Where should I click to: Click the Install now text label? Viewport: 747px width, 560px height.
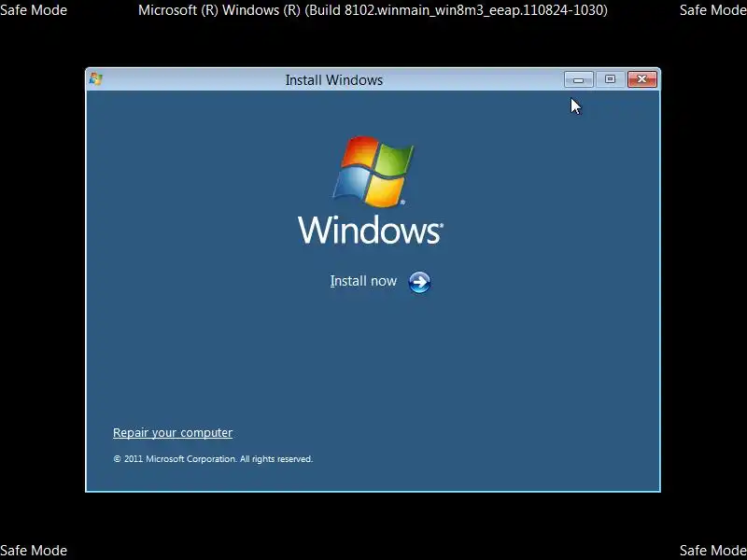[363, 281]
